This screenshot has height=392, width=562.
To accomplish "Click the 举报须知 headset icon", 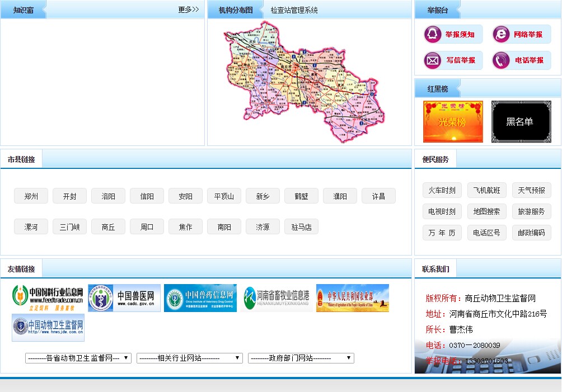I will pyautogui.click(x=433, y=34).
